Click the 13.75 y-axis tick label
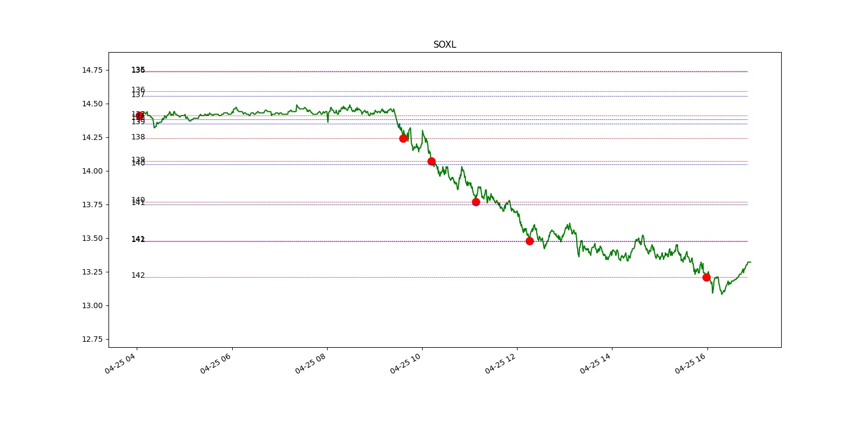 point(92,205)
